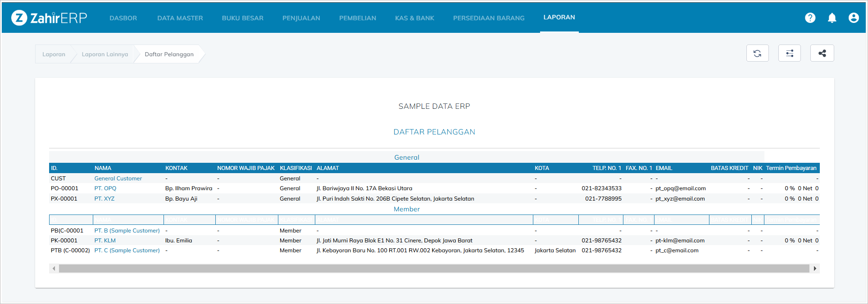Click the ZahirERP logo

coord(49,18)
